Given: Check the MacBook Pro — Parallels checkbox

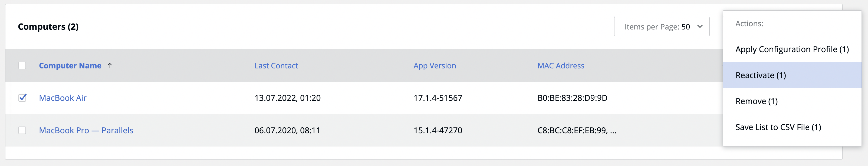Looking at the screenshot, I should point(22,130).
